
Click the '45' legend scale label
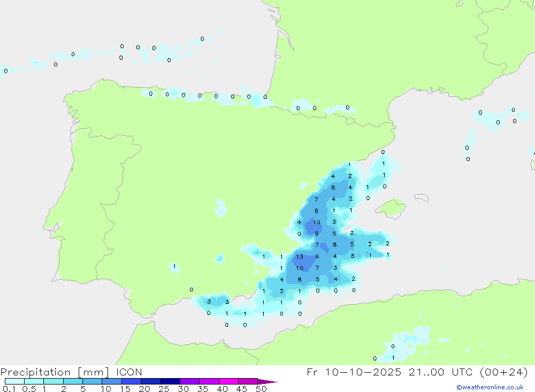point(242,389)
